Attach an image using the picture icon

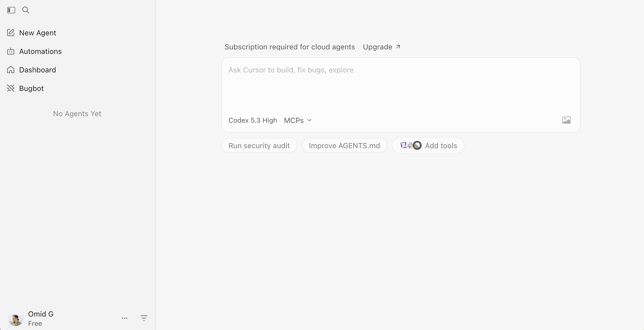pos(567,120)
